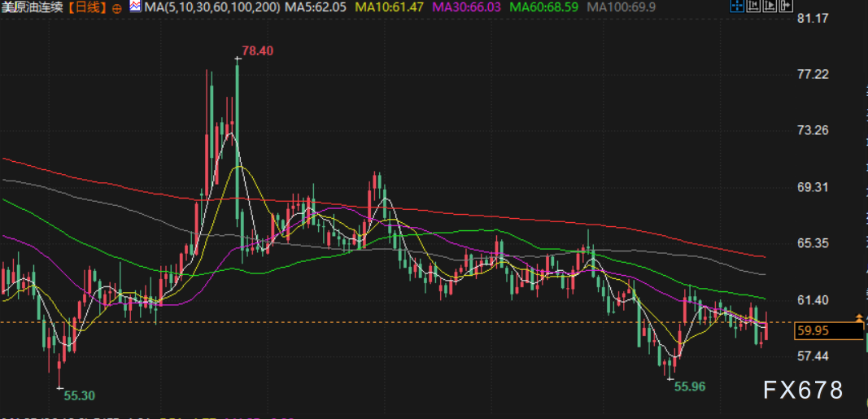Click the 55.30 low price label
868x419 pixels.
click(79, 395)
